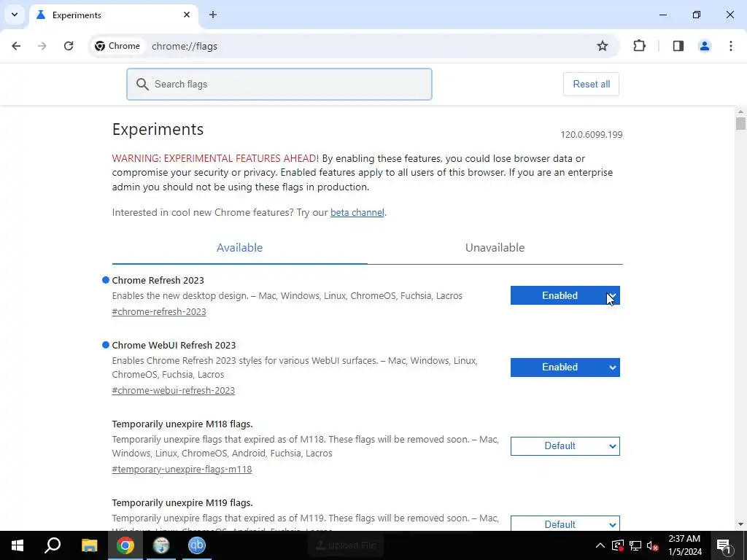Expand the Chrome WebUI Refresh 2023 dropdown
747x560 pixels.
[565, 367]
